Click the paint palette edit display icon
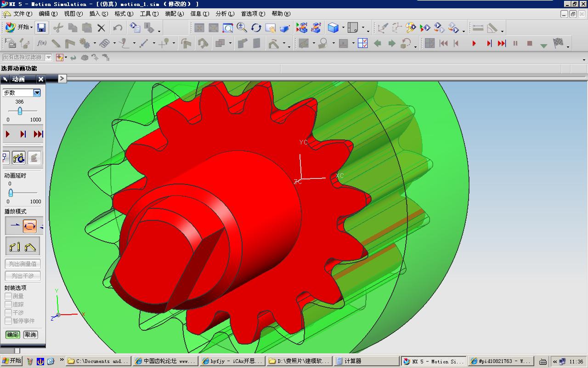 click(410, 28)
